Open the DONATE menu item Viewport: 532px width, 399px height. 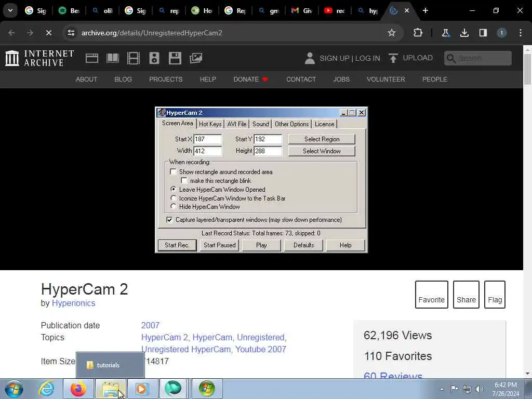(251, 79)
